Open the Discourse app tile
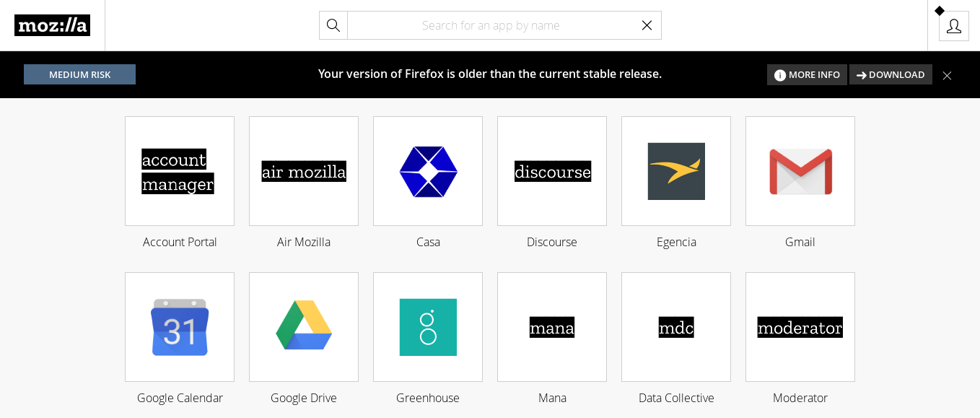The height and width of the screenshot is (418, 980). point(552,171)
